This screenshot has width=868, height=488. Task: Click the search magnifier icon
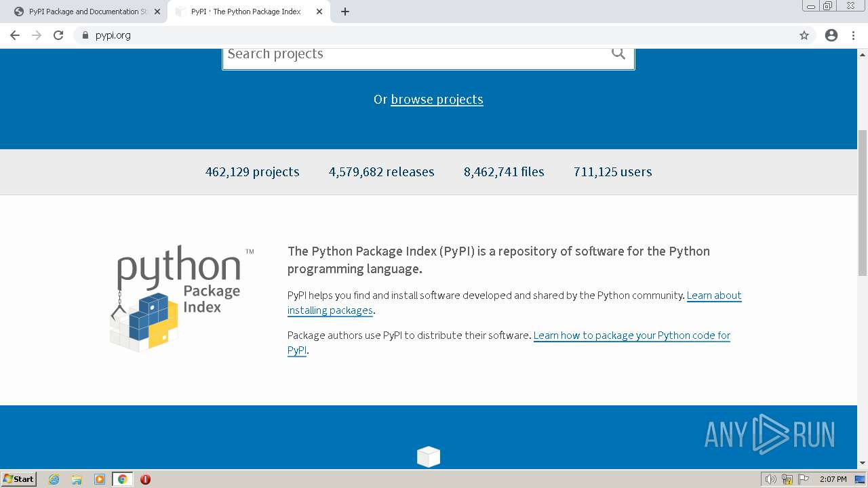[x=618, y=53]
